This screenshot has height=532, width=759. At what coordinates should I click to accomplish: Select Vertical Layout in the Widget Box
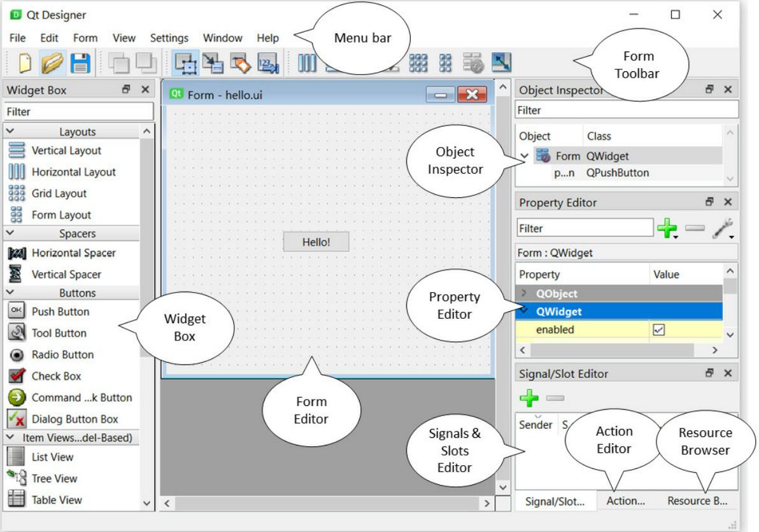coord(66,150)
